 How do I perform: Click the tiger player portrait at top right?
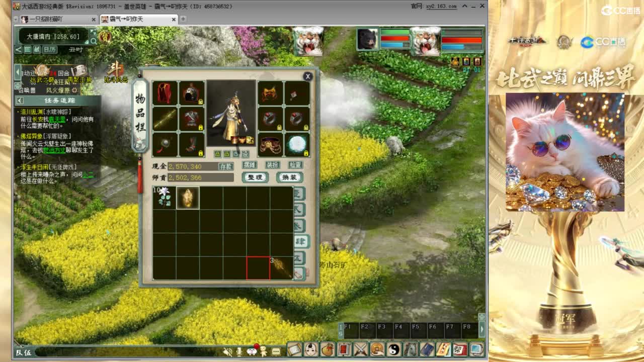[426, 40]
